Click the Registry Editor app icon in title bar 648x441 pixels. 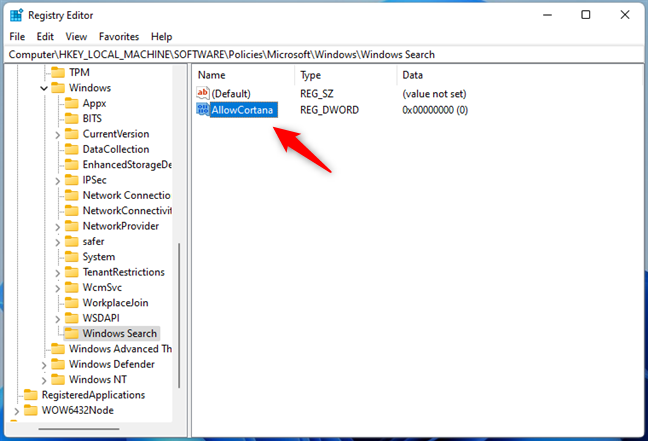point(17,15)
